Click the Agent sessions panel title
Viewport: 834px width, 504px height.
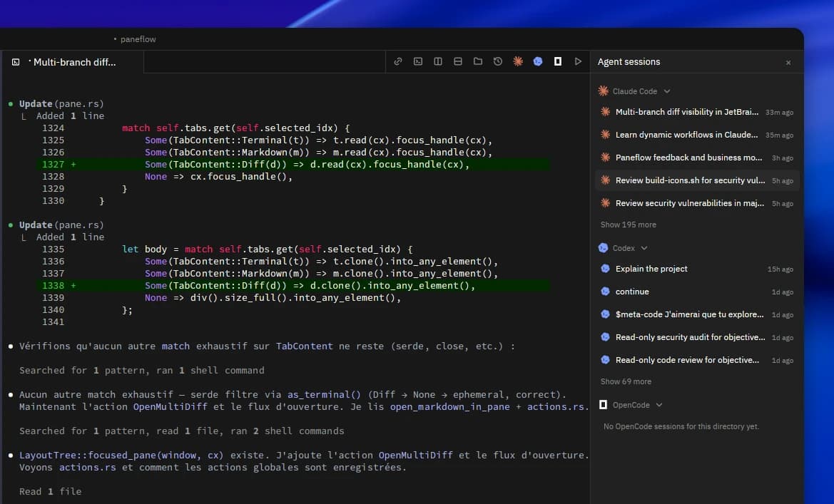[629, 62]
